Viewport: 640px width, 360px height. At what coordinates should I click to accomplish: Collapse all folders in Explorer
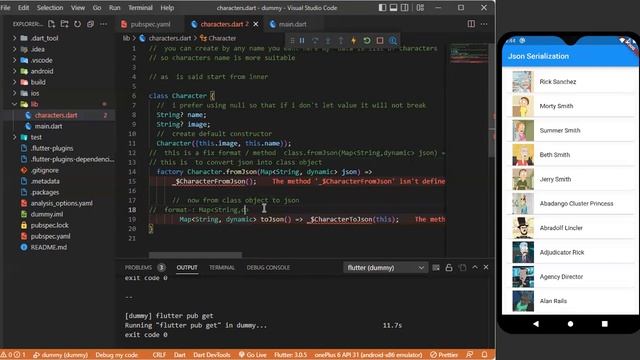tap(91, 24)
